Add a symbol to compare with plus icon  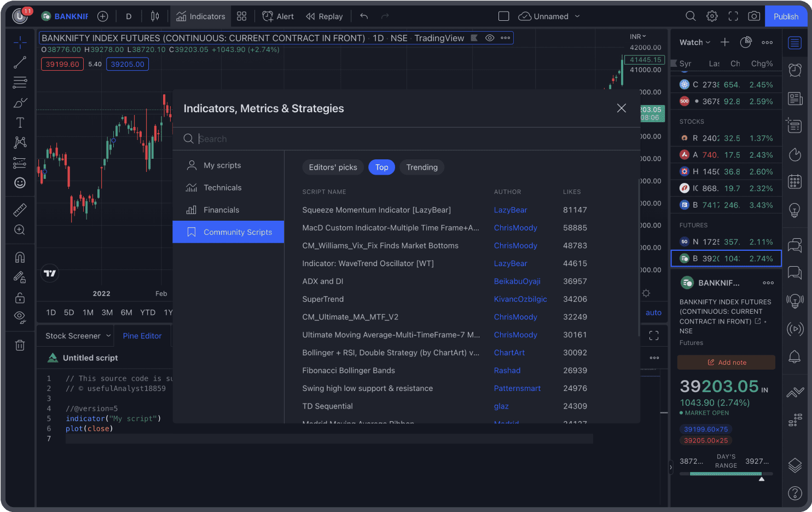pos(102,16)
